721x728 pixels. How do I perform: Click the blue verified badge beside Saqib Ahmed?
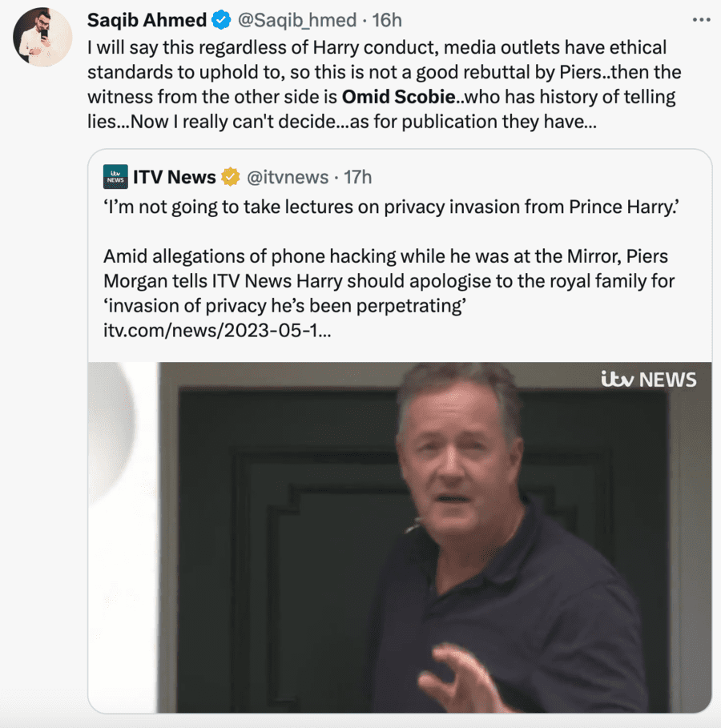pyautogui.click(x=222, y=19)
